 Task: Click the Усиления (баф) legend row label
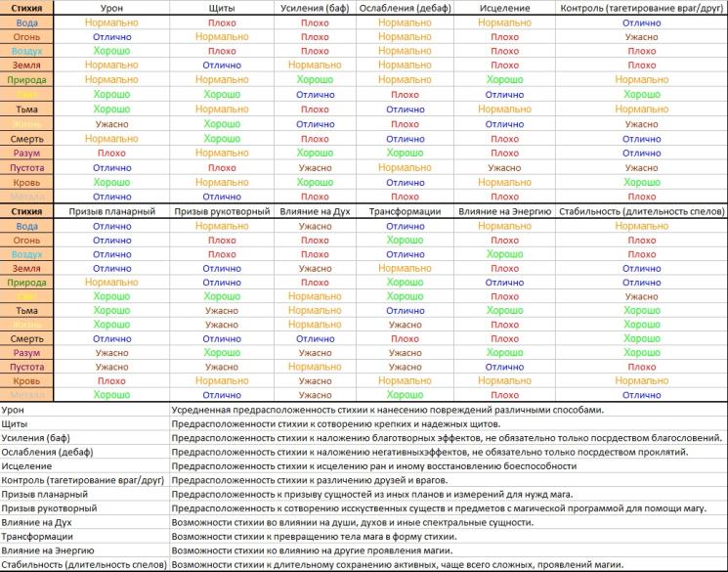click(x=36, y=438)
